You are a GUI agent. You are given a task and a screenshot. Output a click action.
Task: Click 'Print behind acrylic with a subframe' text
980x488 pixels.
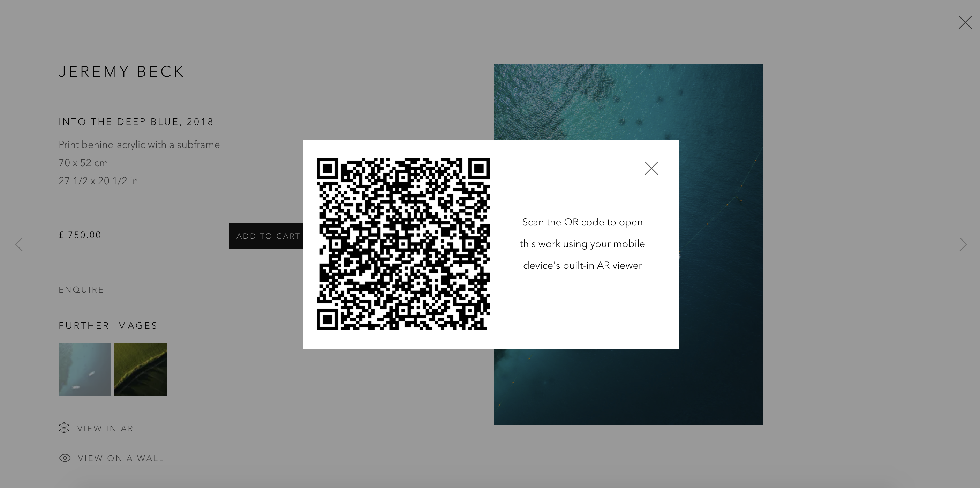tap(139, 145)
